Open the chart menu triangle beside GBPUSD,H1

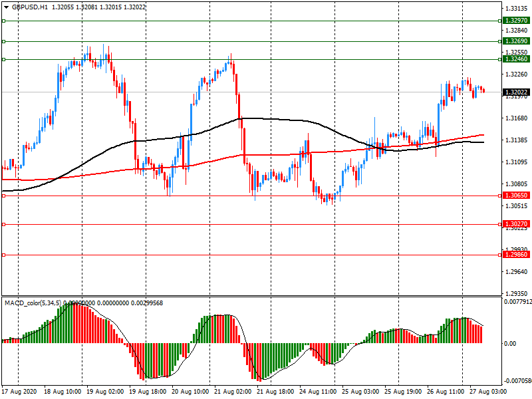pos(5,7)
